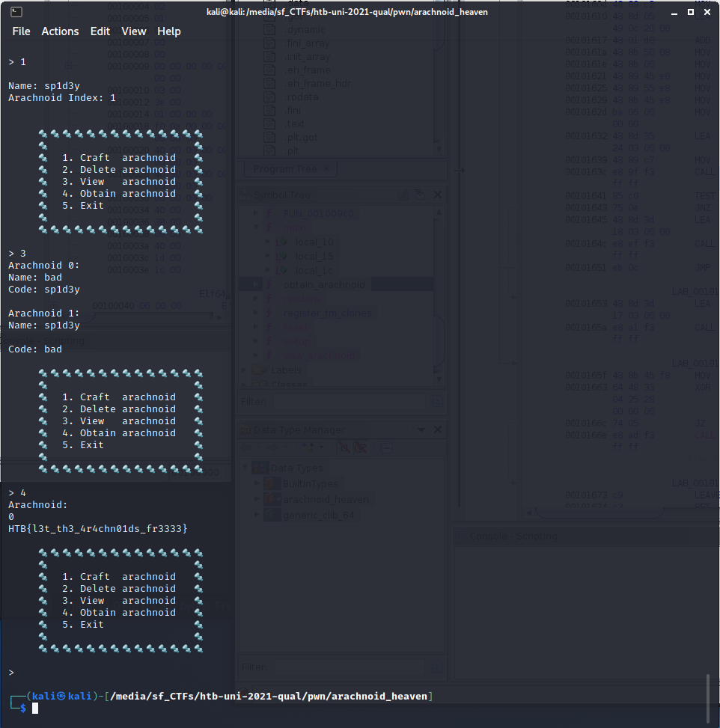Click the Symbol Tree filter text field
Image resolution: width=720 pixels, height=728 pixels.
coord(348,403)
